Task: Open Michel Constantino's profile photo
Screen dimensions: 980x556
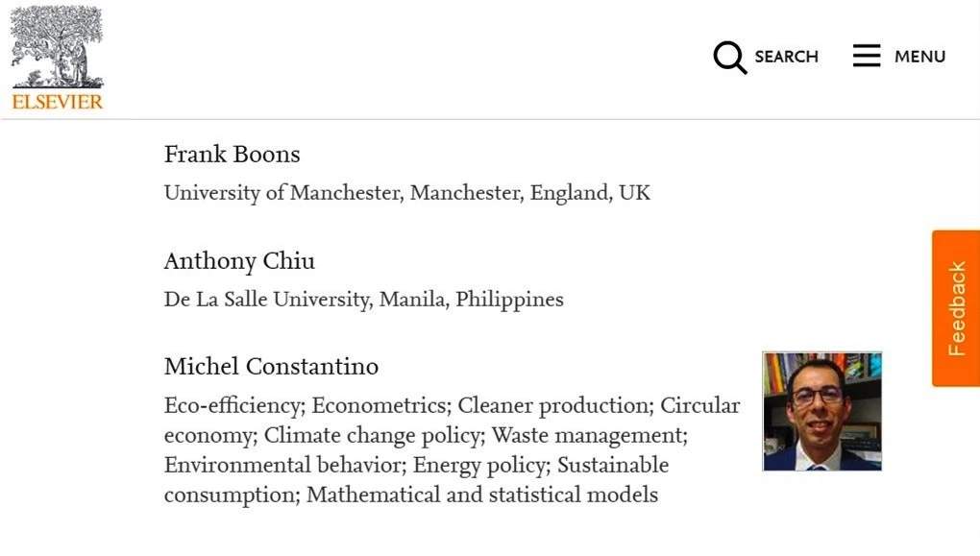Action: (x=821, y=411)
